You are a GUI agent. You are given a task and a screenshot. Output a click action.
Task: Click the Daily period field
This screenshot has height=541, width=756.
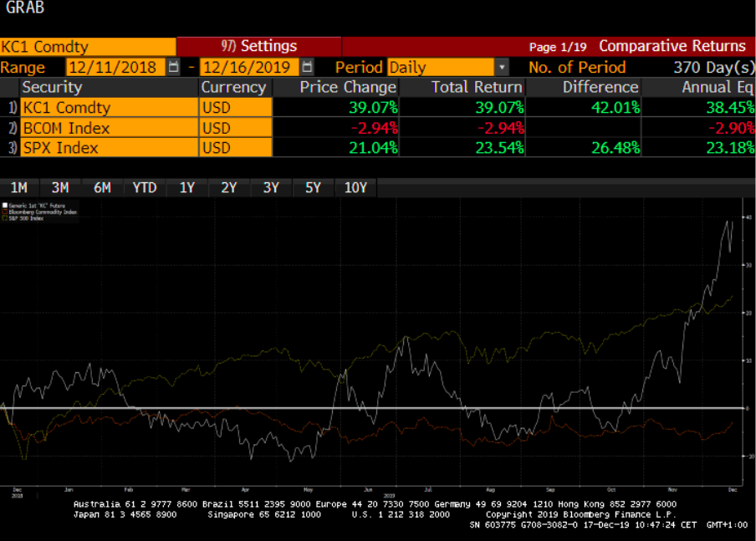[442, 67]
